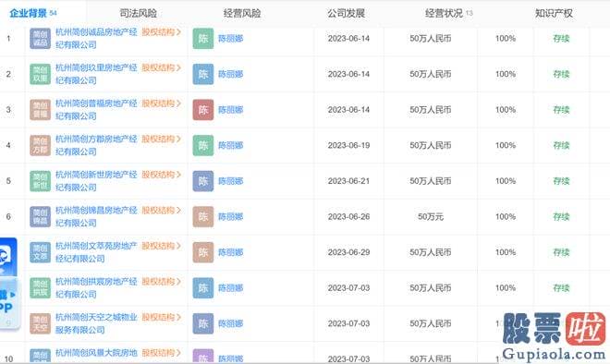Click logo icon of 杭州简创方郡 in row 4
610x364 pixels.
[40, 145]
